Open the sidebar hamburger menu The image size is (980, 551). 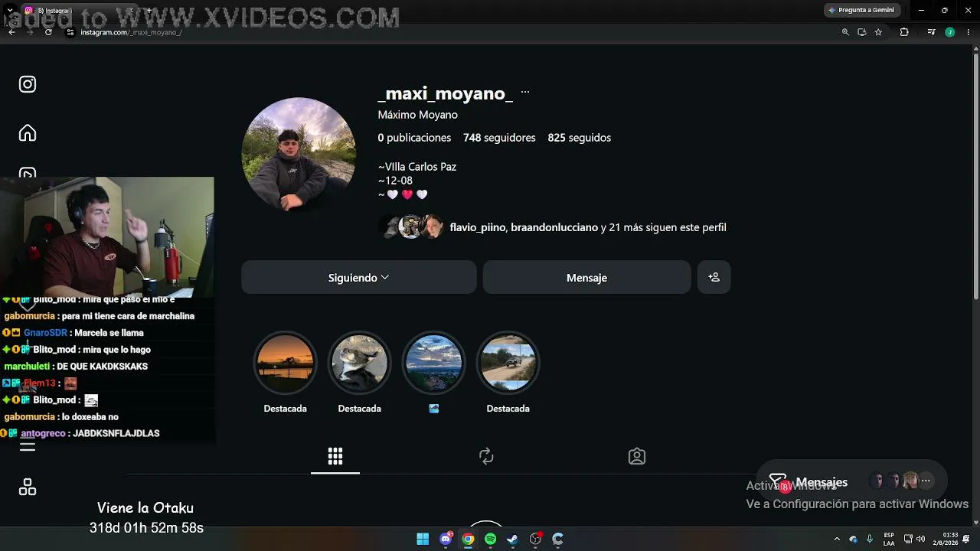tap(28, 447)
